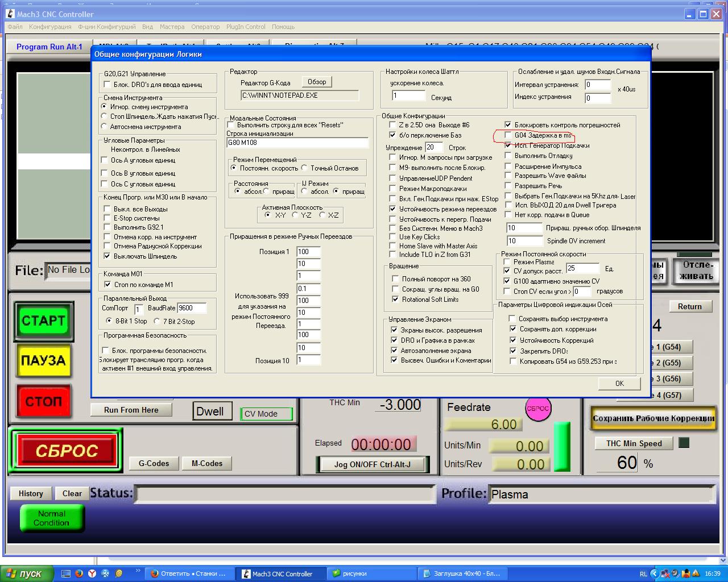Open the PlugIn Control menu
This screenshot has width=728, height=582.
tap(246, 27)
